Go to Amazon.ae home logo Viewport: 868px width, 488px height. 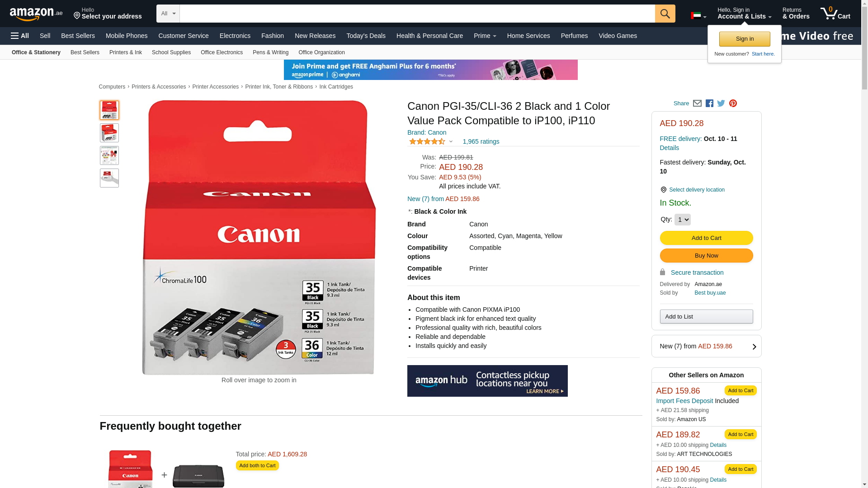(x=36, y=14)
